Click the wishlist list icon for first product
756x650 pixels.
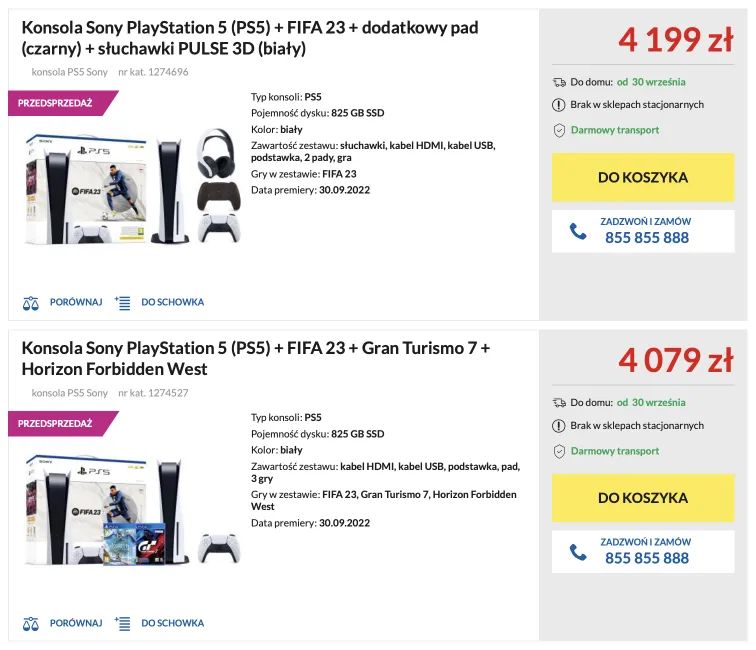(x=123, y=302)
